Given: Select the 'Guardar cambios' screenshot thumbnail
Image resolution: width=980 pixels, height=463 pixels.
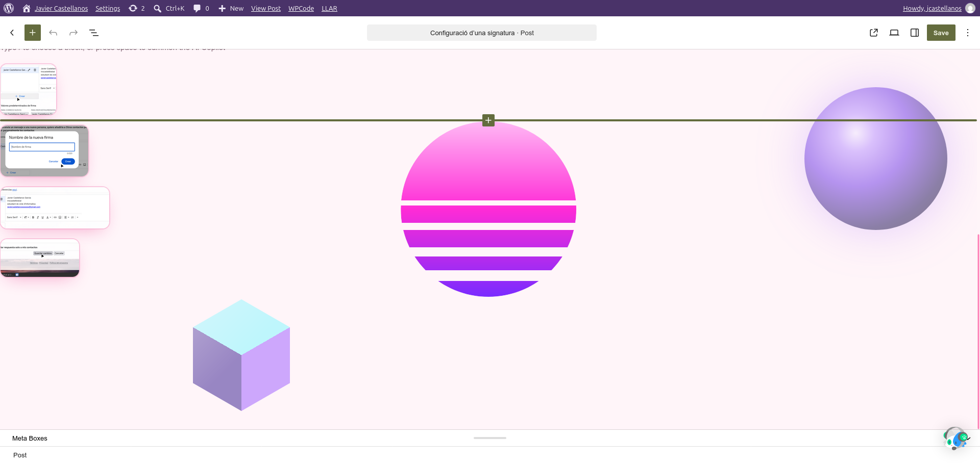Looking at the screenshot, I should 40,258.
